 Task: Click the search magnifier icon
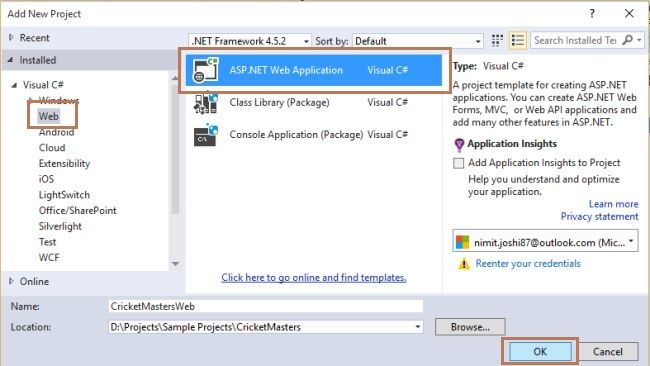point(628,40)
